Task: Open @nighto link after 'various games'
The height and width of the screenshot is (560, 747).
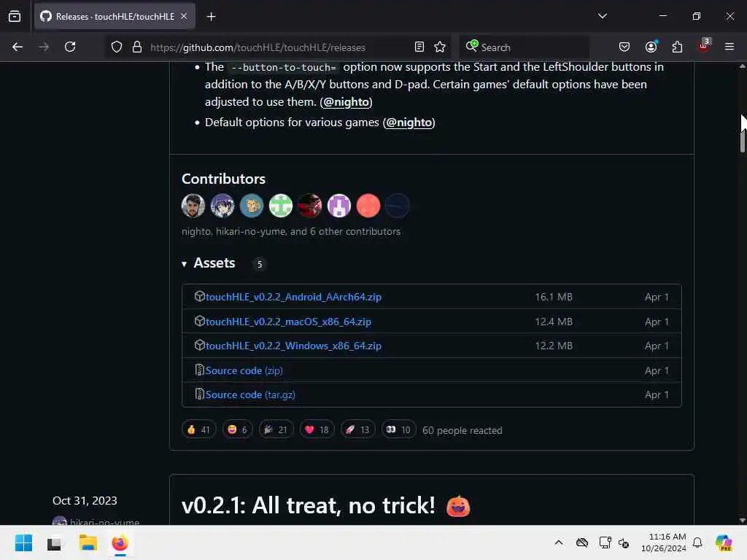Action: coord(409,122)
